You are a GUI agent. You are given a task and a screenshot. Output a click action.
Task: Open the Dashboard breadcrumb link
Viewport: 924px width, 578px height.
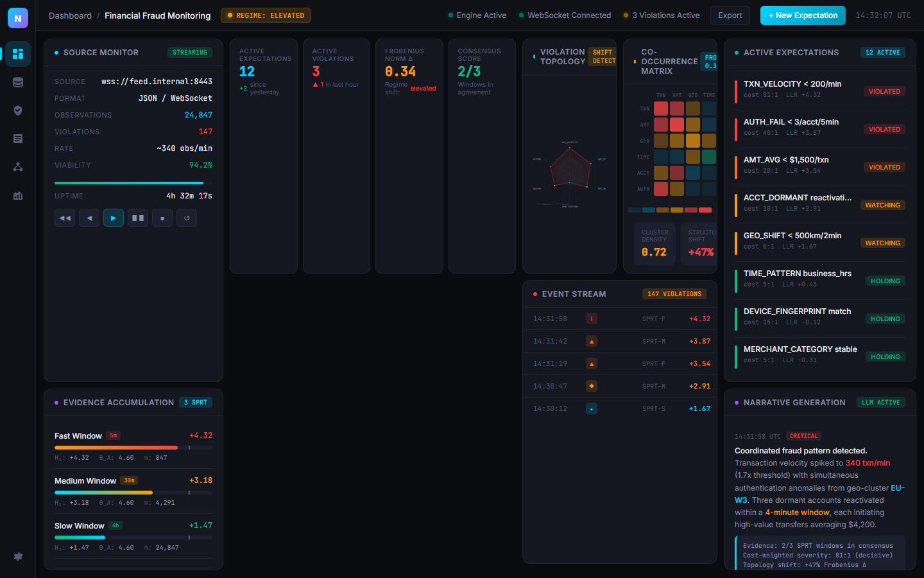click(x=70, y=15)
